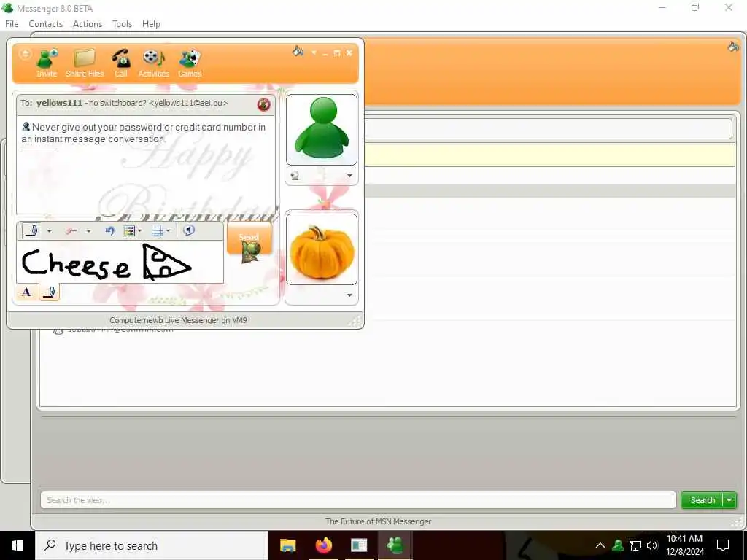Click the grid lines icon in handwriting toolbar

(x=158, y=231)
